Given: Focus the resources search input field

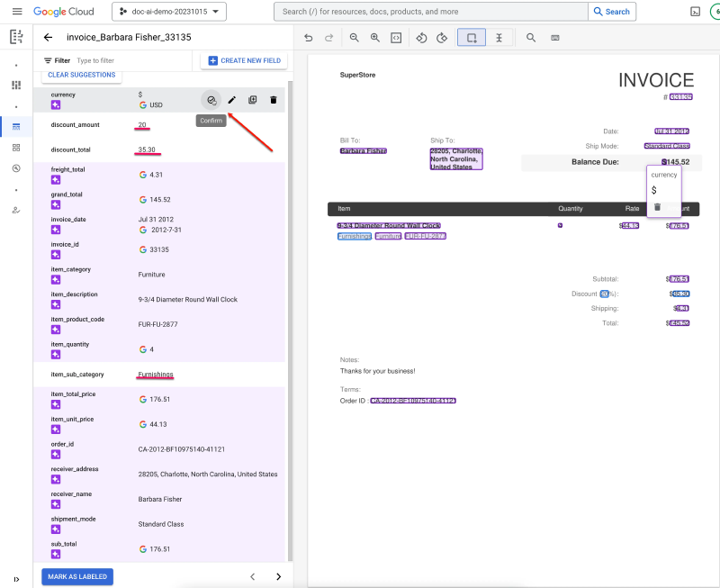Looking at the screenshot, I should 431,12.
